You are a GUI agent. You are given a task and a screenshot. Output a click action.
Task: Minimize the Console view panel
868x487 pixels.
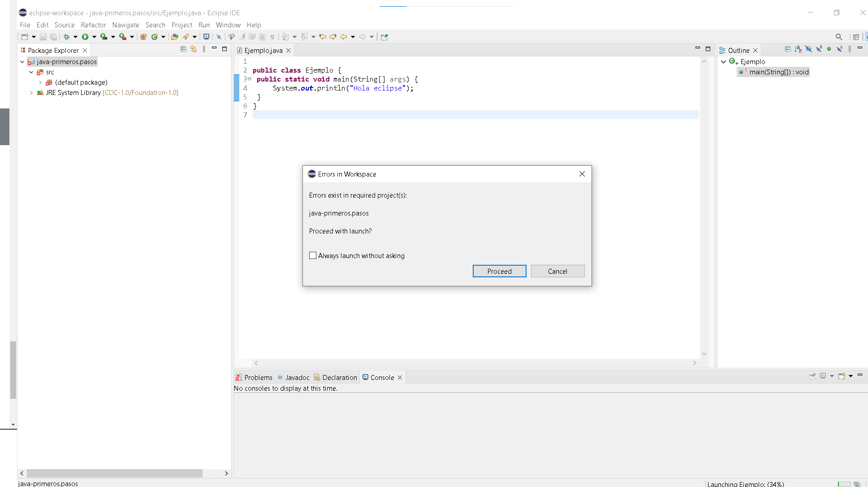pyautogui.click(x=860, y=375)
